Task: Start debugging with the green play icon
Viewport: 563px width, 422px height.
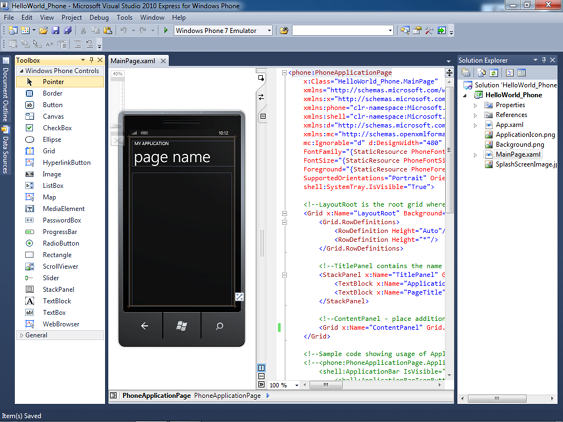Action: pos(166,31)
